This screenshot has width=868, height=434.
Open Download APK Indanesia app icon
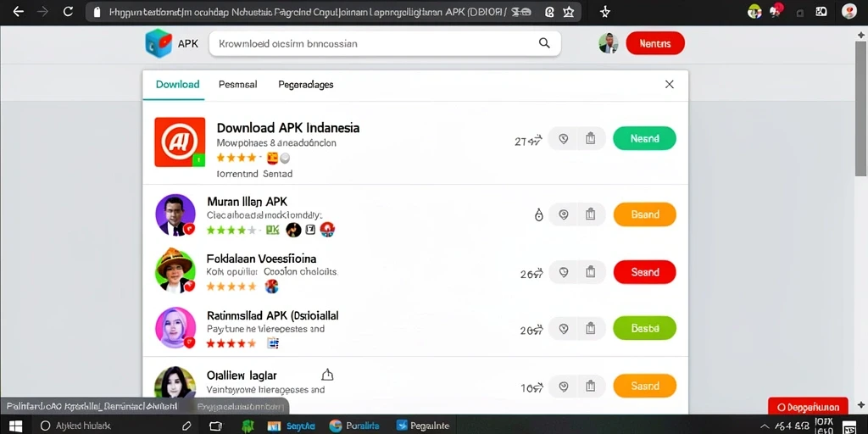tap(180, 142)
